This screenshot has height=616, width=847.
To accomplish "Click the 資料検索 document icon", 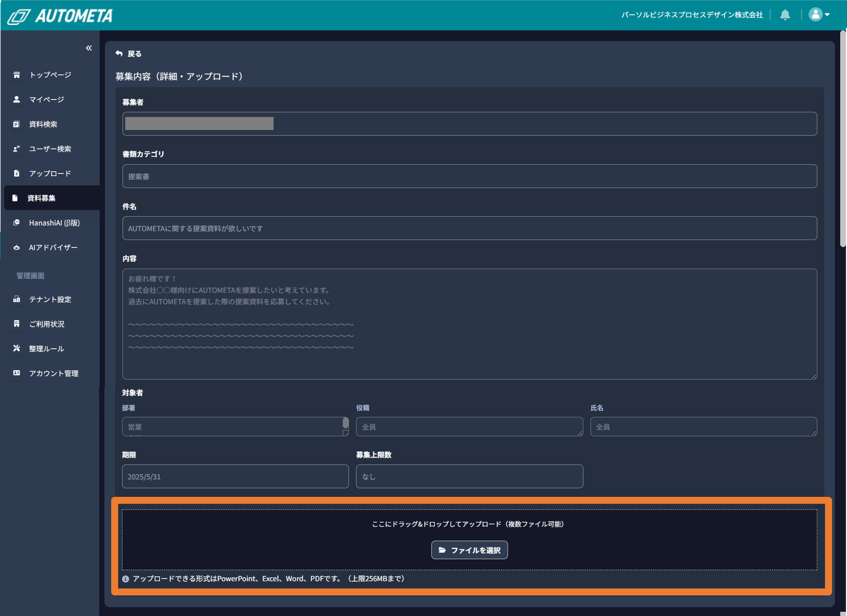I will (17, 124).
